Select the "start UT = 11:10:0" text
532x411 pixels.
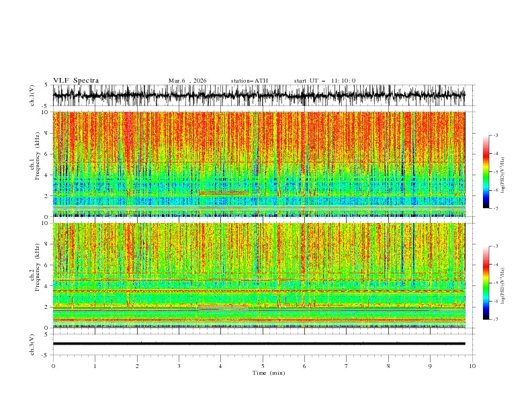tap(324, 81)
